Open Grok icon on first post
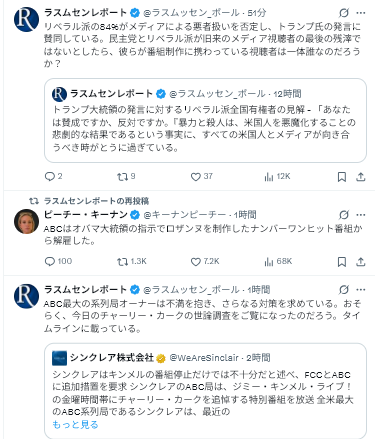This screenshot has width=375, height=439. 344,13
